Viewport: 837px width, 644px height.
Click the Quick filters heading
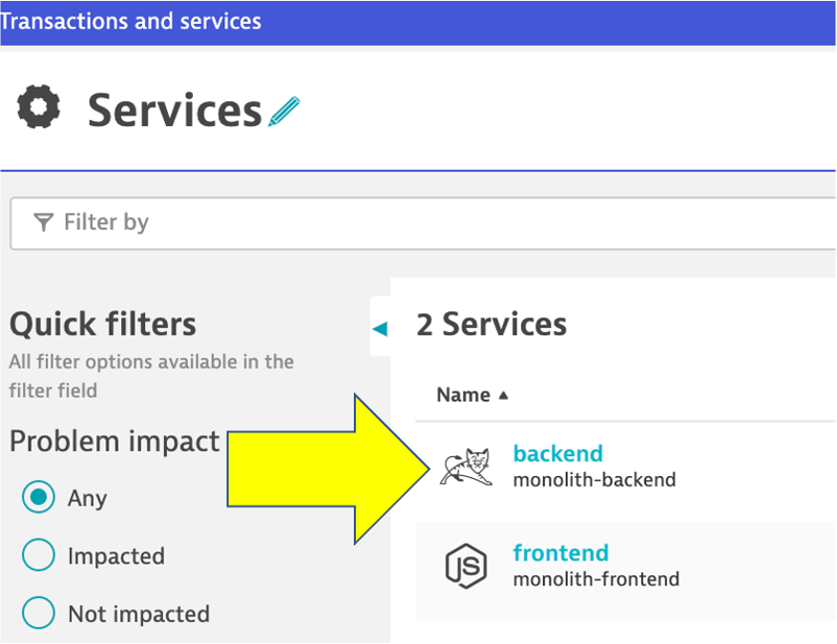[103, 324]
